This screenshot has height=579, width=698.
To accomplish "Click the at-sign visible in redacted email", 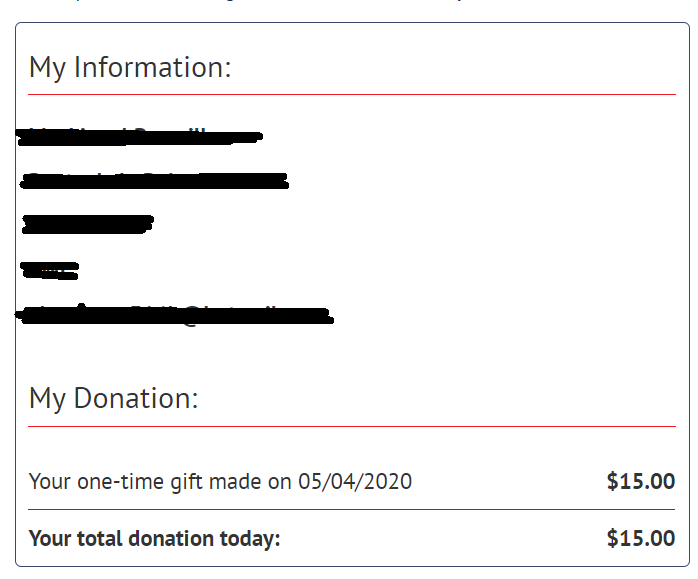I will [x=191, y=316].
